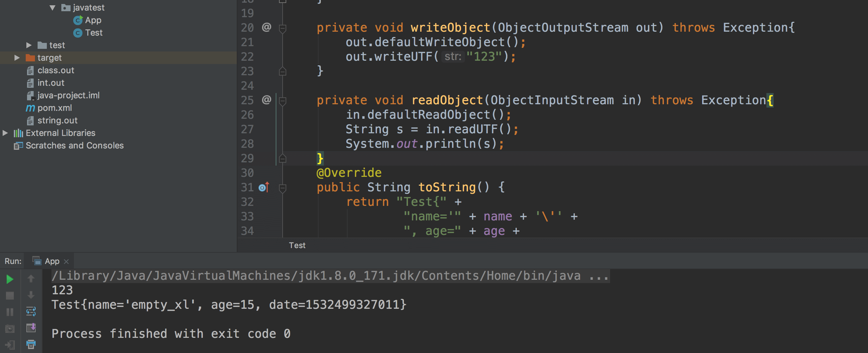The image size is (868, 353).
Task: Click the override gutter icon on line 31
Action: [264, 187]
